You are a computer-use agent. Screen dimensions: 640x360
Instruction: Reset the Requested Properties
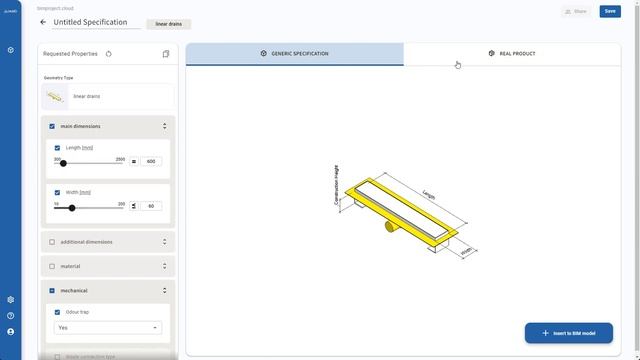pyautogui.click(x=109, y=53)
